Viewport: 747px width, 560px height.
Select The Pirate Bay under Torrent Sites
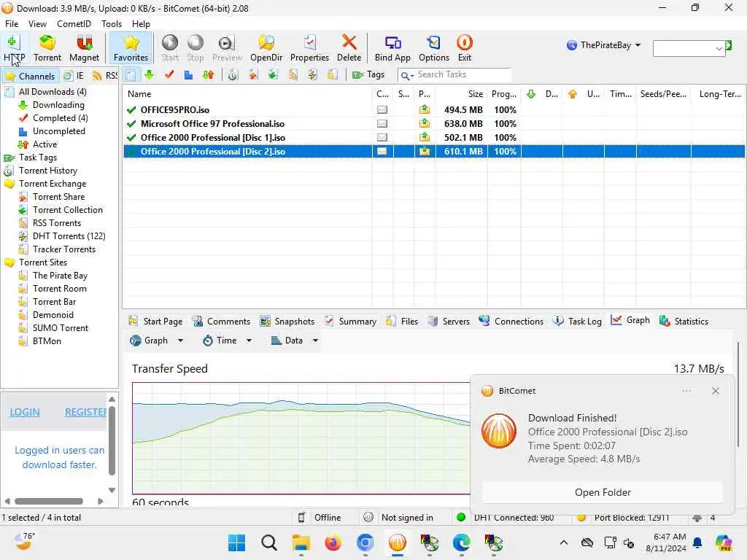coord(53,276)
